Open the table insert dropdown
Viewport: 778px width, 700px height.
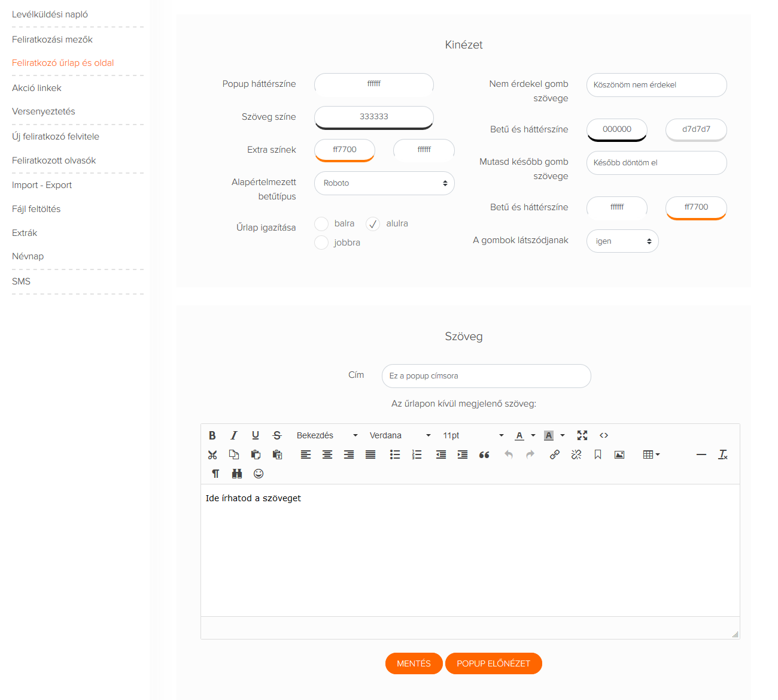click(x=651, y=454)
